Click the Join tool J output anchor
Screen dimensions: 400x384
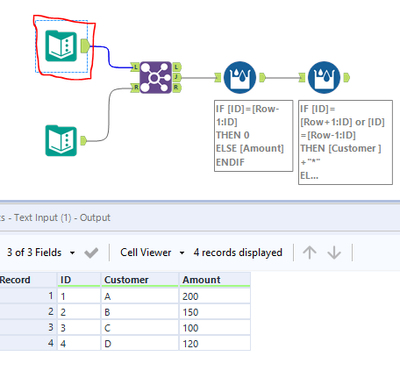point(177,77)
